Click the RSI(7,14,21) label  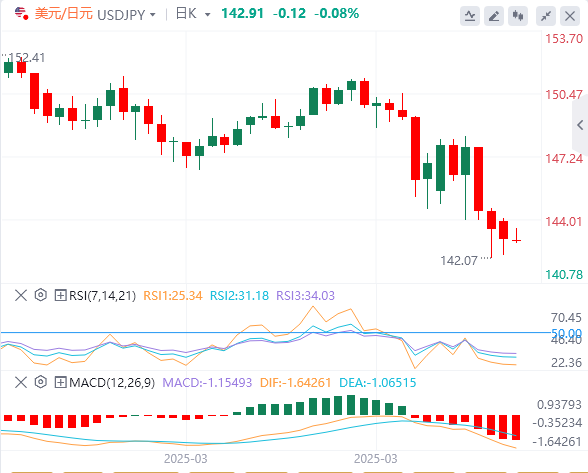tap(102, 296)
